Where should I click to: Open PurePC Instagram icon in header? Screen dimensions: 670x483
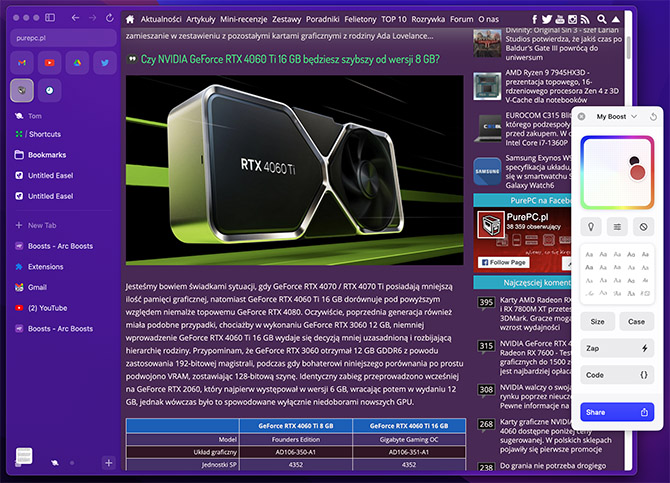572,19
